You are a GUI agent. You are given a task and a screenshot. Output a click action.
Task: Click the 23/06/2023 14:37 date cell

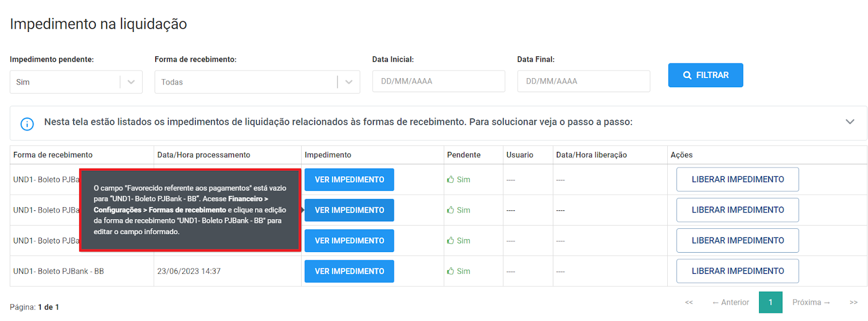[x=189, y=271]
